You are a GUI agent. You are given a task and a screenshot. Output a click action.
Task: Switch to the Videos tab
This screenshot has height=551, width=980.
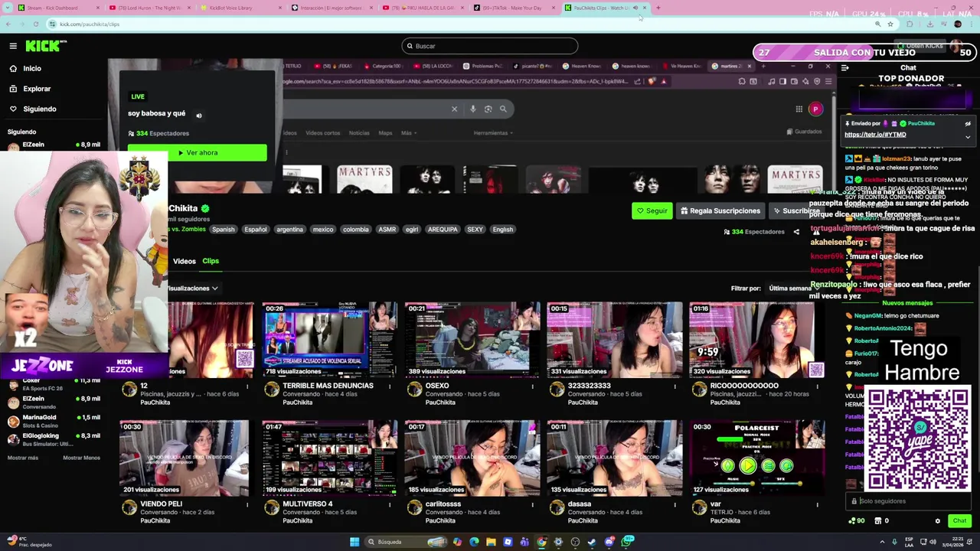pos(184,261)
